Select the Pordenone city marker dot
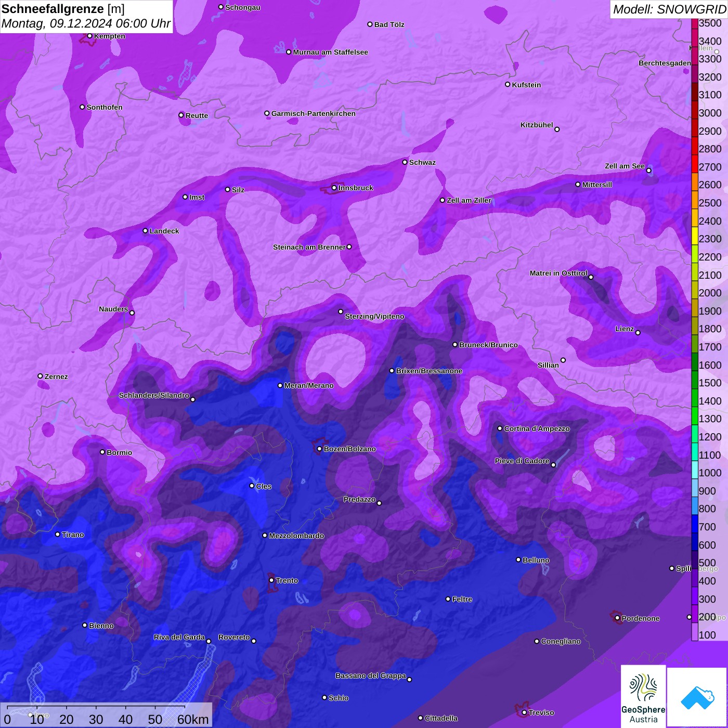This screenshot has height=728, width=728. [617, 618]
